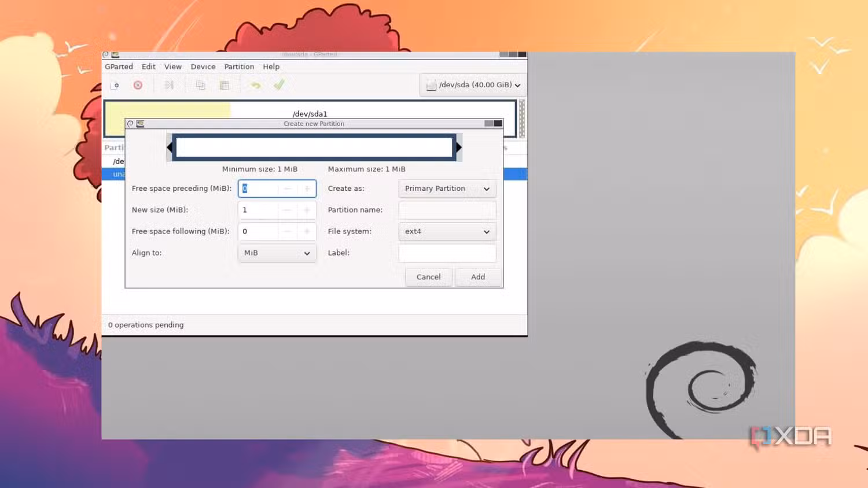Increase the Free space preceding value
The width and height of the screenshot is (868, 488).
click(x=307, y=188)
